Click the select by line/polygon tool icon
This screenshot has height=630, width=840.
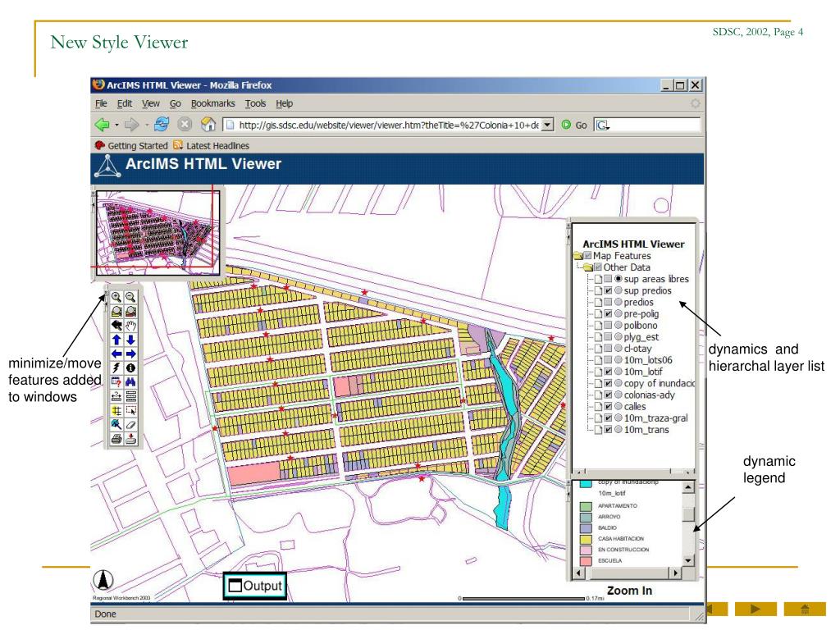tap(116, 425)
